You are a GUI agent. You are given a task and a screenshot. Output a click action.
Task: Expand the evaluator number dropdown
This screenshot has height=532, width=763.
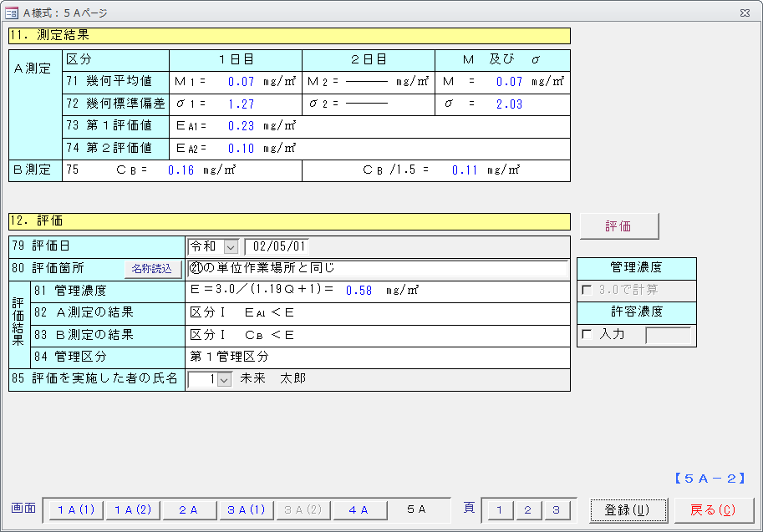pos(224,380)
